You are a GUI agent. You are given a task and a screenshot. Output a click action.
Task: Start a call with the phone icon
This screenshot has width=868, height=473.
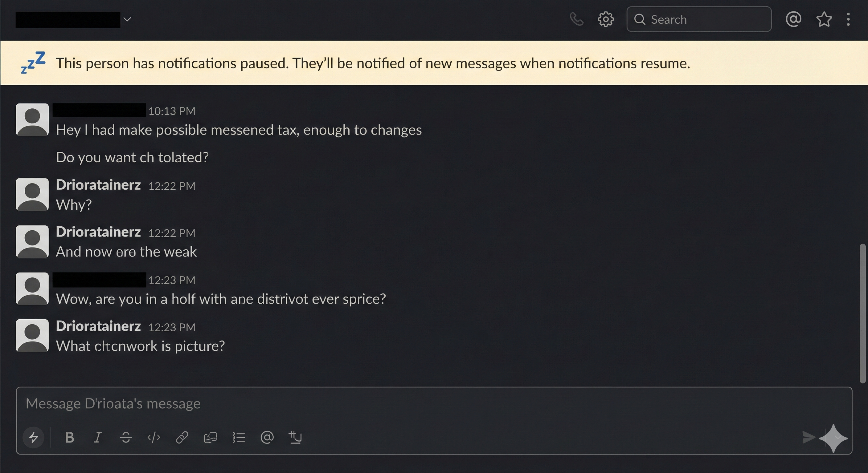[x=576, y=19]
